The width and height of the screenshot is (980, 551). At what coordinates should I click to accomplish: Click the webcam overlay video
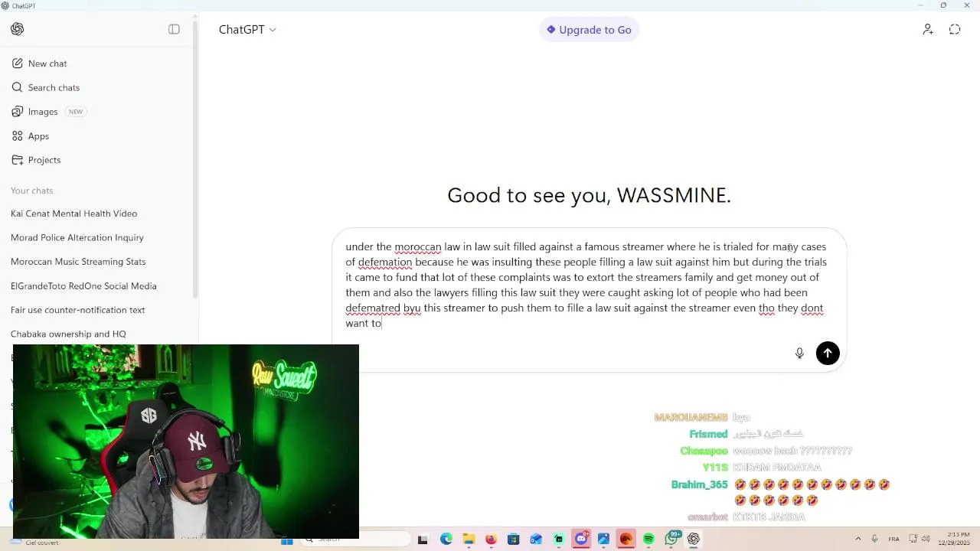pos(186,442)
